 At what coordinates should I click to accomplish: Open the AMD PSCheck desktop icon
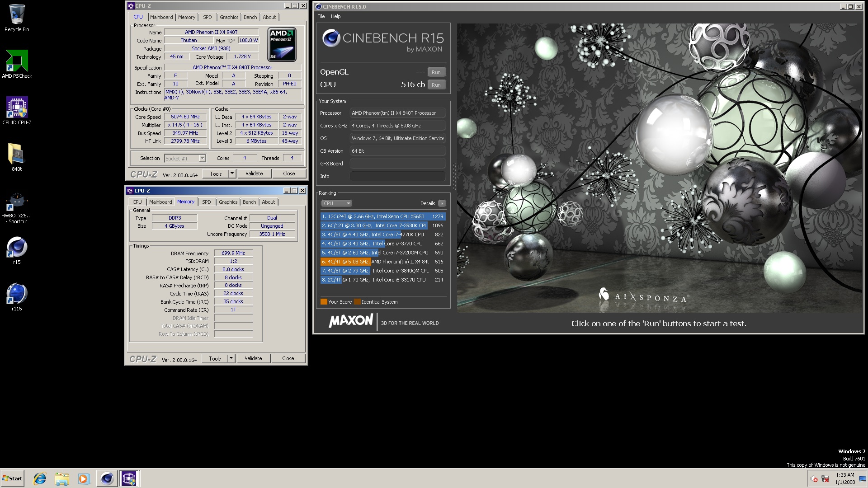coord(17,64)
